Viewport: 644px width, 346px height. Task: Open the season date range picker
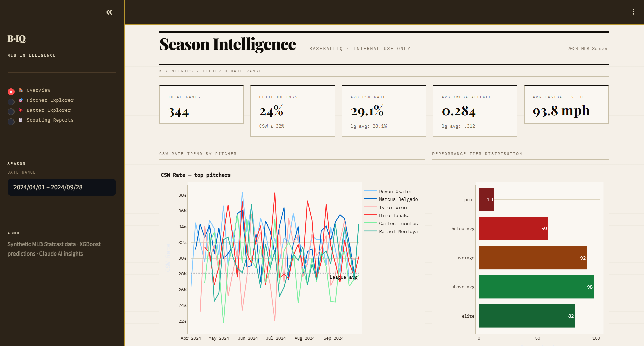[62, 187]
